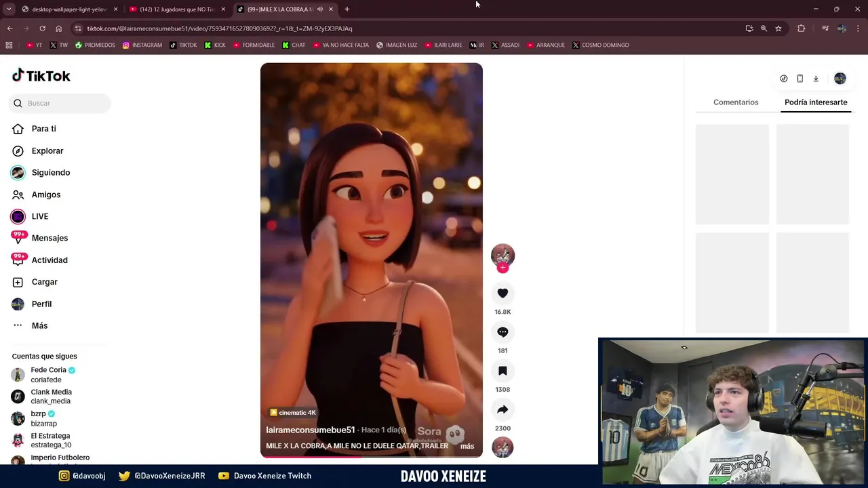Share the video with arrow icon
This screenshot has width=868, height=488.
pyautogui.click(x=502, y=409)
